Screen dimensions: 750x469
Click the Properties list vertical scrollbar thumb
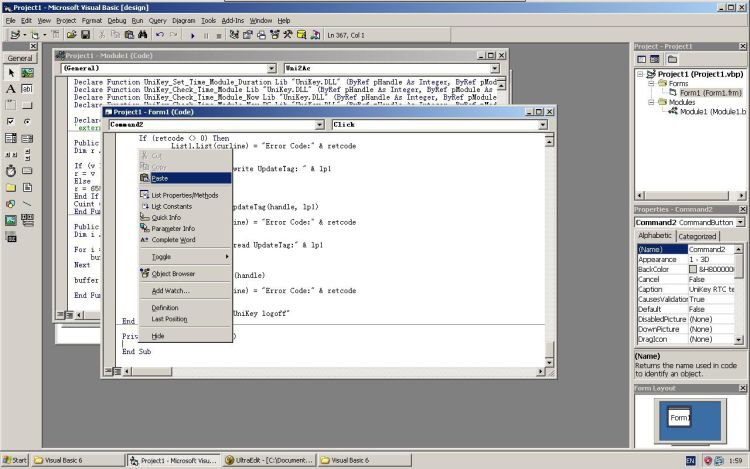[739, 266]
